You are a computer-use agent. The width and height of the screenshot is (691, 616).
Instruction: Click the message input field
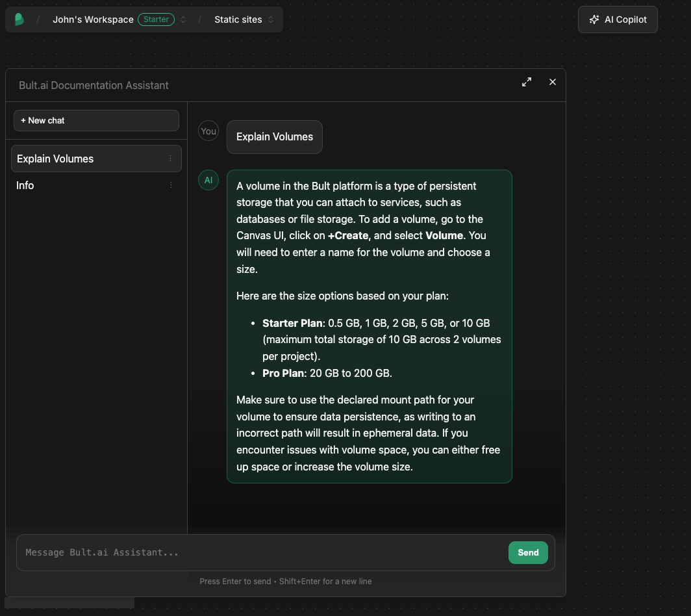(x=260, y=552)
